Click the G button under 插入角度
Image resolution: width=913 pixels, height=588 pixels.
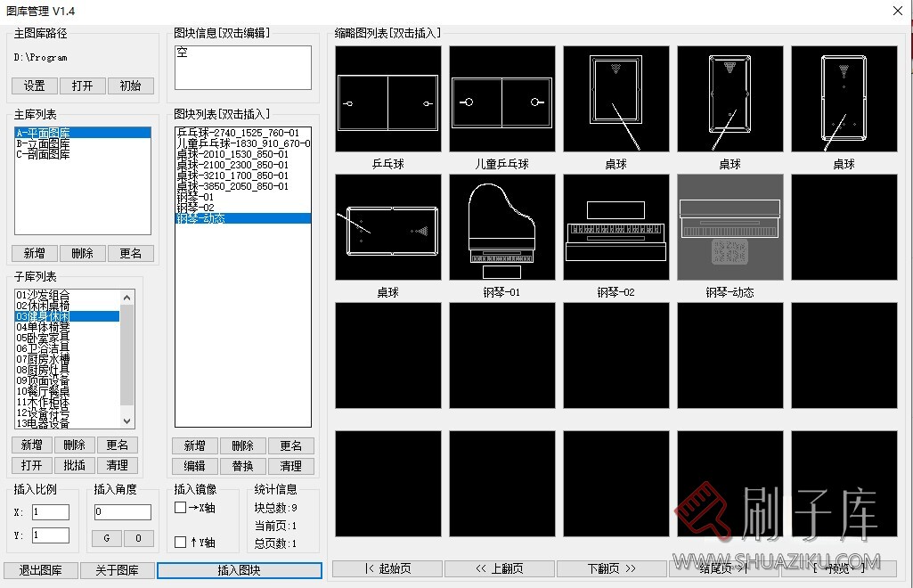107,538
